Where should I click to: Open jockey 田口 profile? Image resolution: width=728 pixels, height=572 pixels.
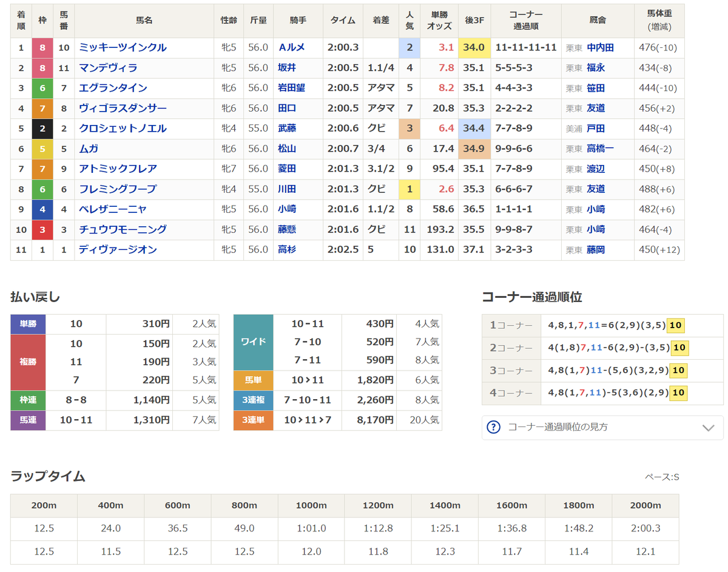click(x=287, y=108)
